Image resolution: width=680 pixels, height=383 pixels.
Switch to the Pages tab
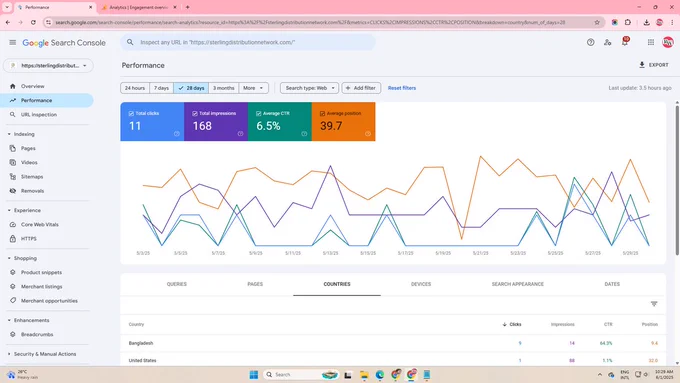click(255, 284)
